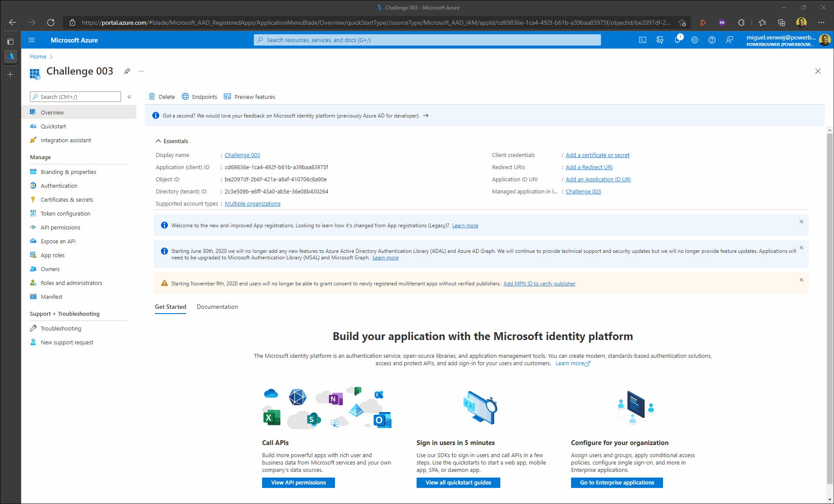Viewport: 834px width, 504px height.
Task: Open the more options ellipsis beside title
Action: [141, 71]
